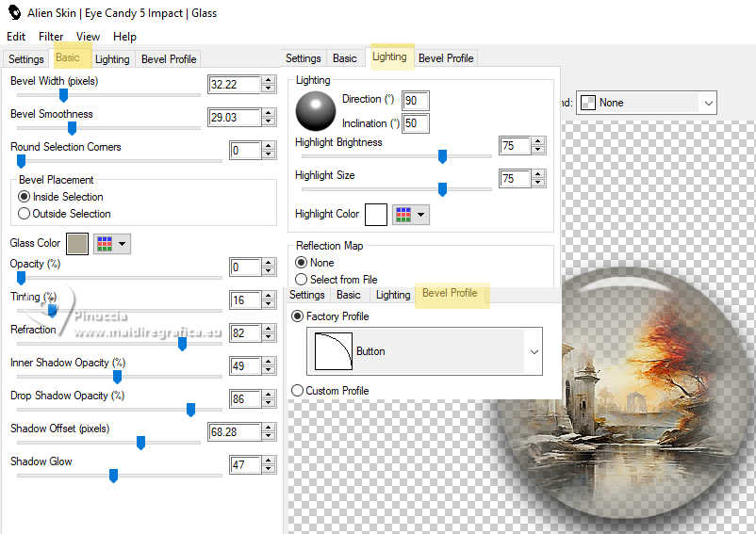Click the Shadow Glow spinner arrows

(269, 465)
